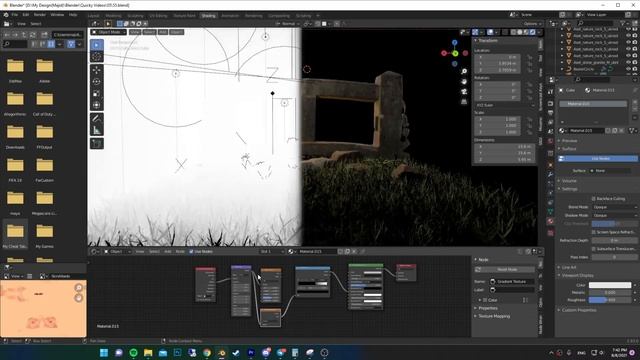Open the Shadow Mode Opaque dropdown
This screenshot has width=640, height=360.
(x=614, y=216)
